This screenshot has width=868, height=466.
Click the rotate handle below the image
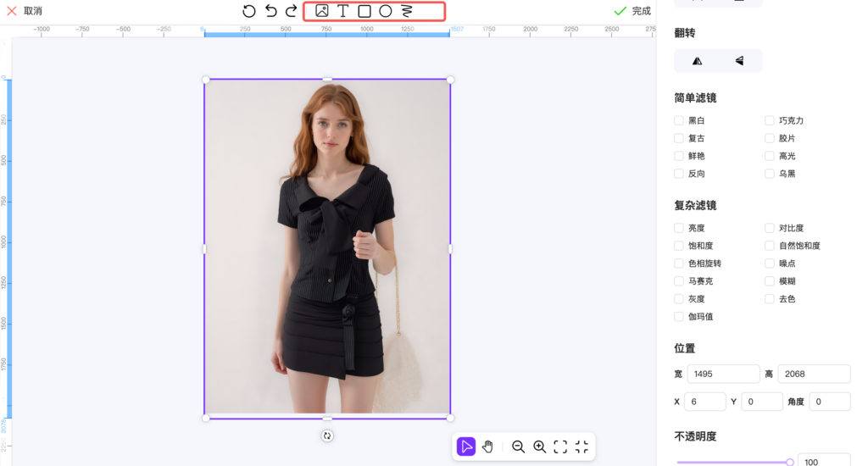click(327, 436)
